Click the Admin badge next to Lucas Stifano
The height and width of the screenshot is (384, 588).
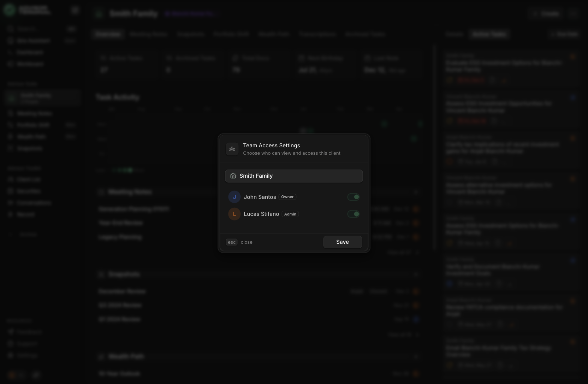290,214
